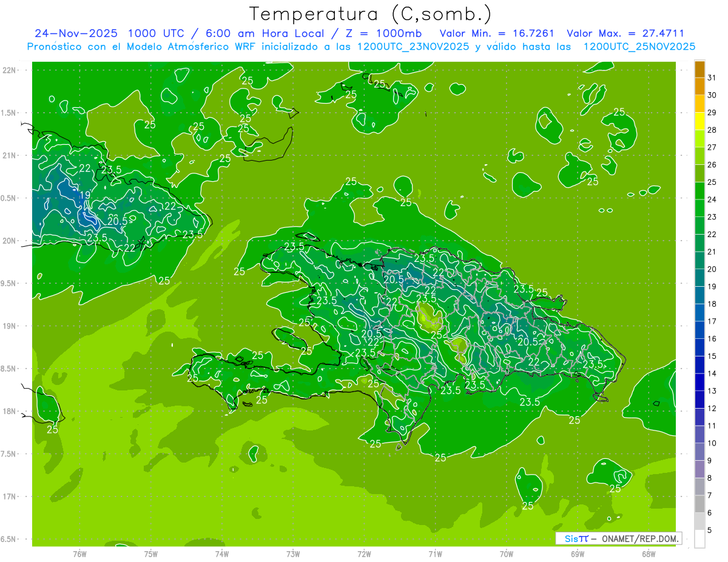Click the '71W' longitude axis label
This screenshot has width=728, height=562.
coord(435,554)
